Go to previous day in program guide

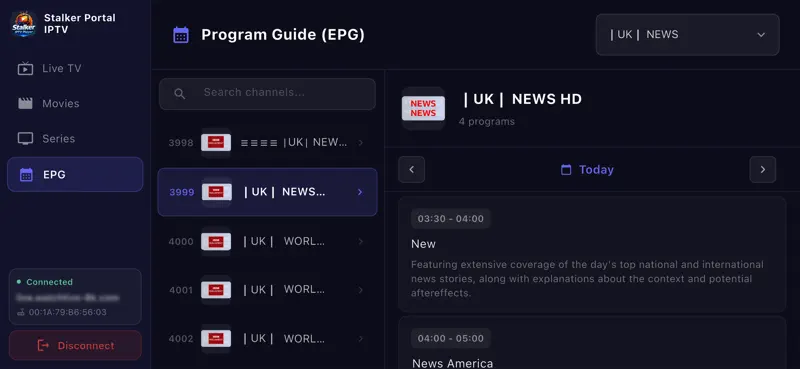tap(412, 169)
